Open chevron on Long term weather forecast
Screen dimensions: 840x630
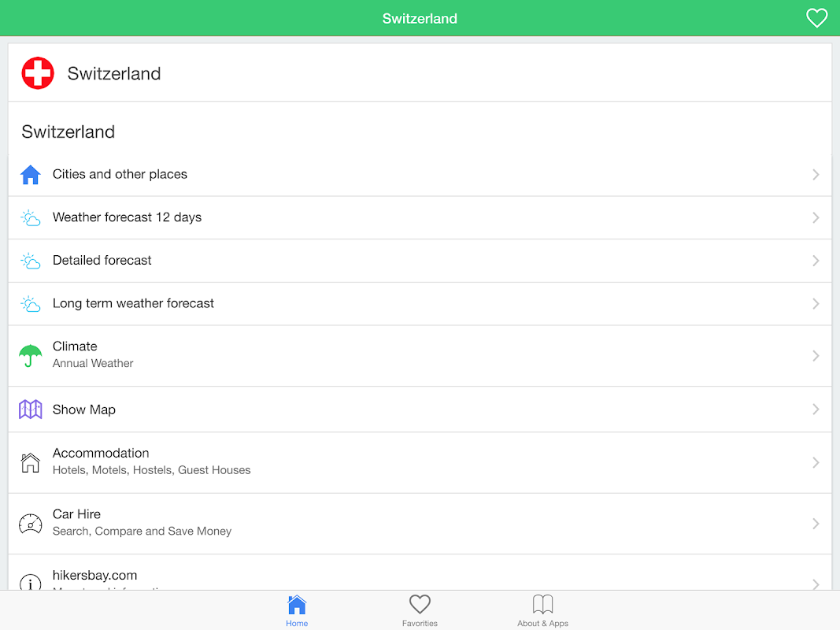click(816, 304)
